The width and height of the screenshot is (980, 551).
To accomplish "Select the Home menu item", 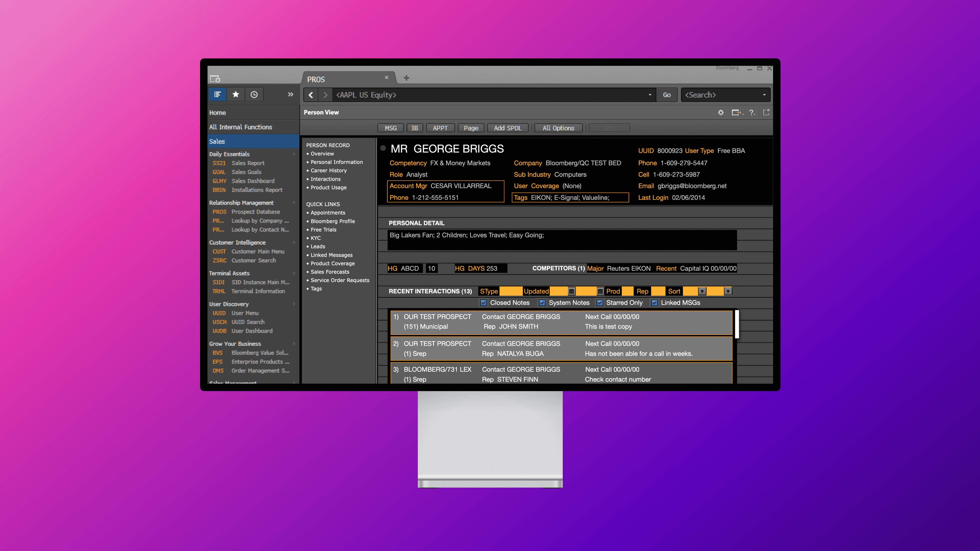I will [253, 113].
